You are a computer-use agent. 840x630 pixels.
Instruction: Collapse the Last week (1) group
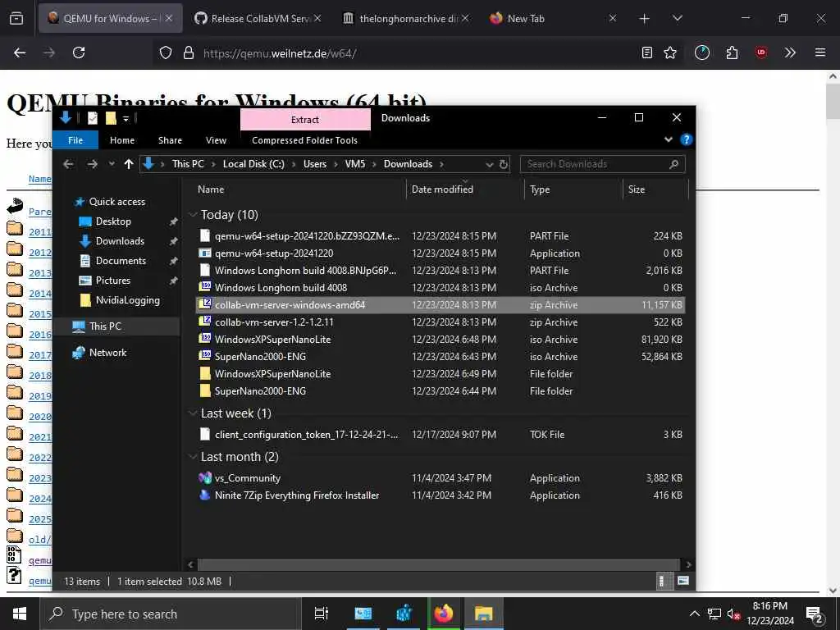click(x=192, y=413)
